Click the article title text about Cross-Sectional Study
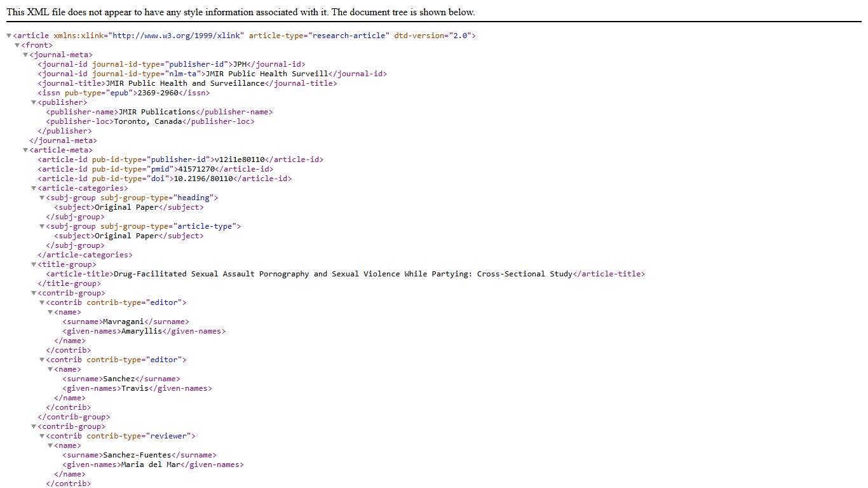The width and height of the screenshot is (868, 488). point(343,274)
